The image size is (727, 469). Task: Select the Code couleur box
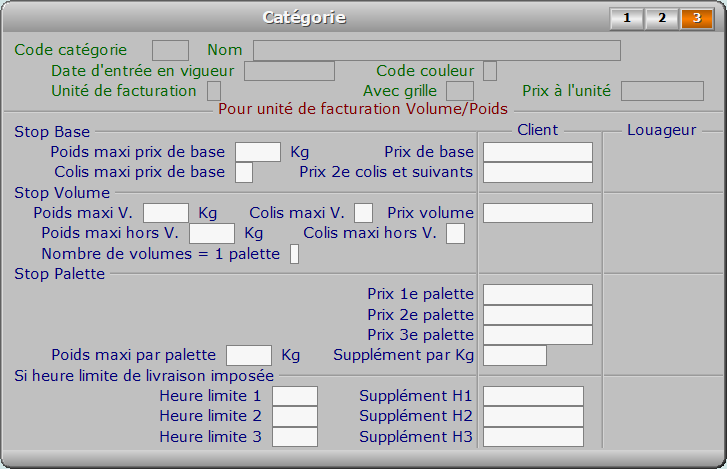tap(490, 71)
